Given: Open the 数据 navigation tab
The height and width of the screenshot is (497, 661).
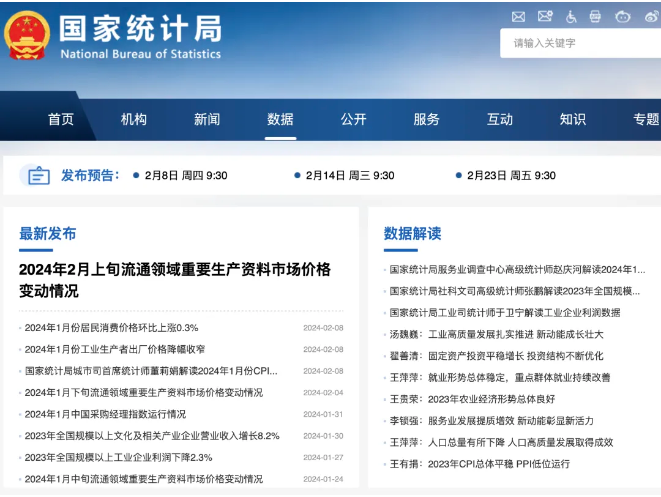Looking at the screenshot, I should click(x=280, y=119).
